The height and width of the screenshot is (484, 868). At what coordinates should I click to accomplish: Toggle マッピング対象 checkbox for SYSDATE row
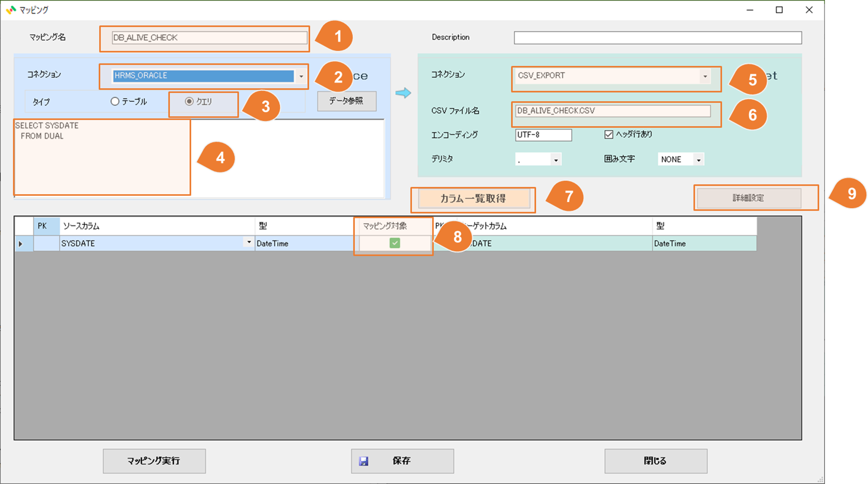tap(395, 243)
